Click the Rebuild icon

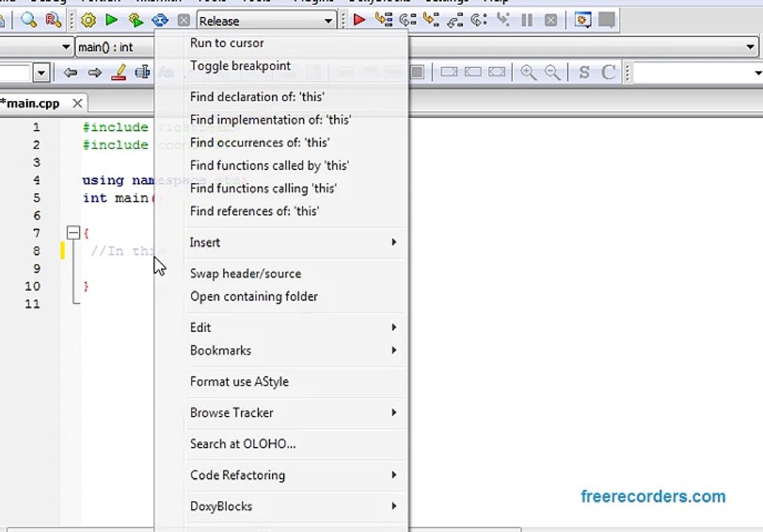click(x=160, y=21)
